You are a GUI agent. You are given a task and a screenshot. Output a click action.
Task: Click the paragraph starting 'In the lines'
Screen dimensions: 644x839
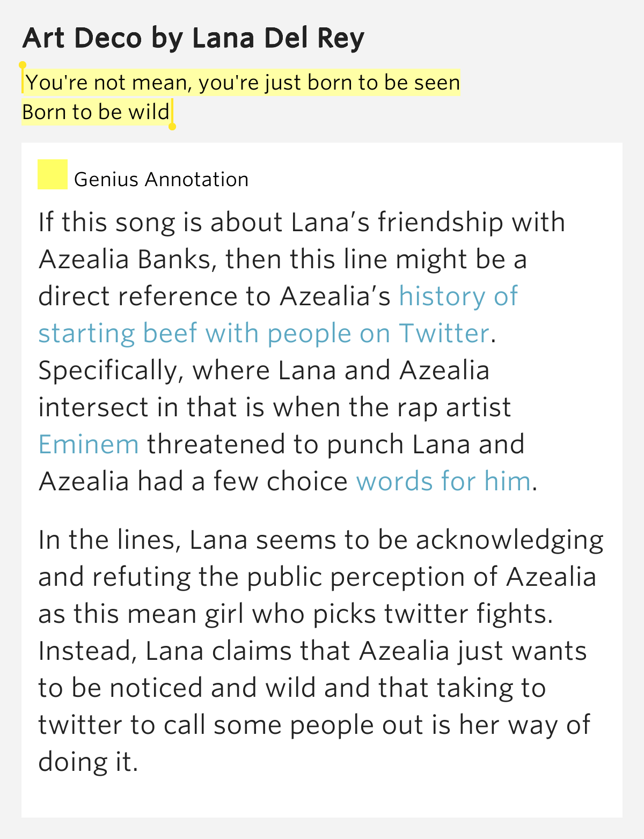click(x=321, y=651)
